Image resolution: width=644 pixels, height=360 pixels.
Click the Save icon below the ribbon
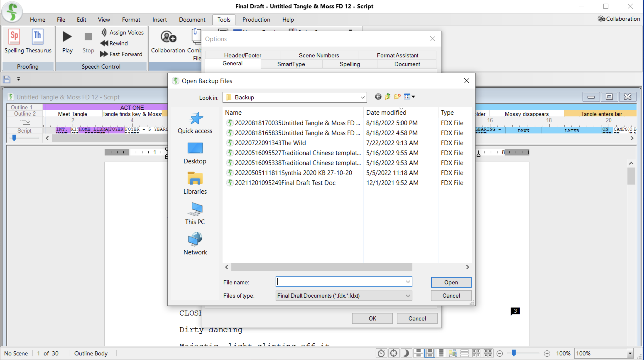[6, 79]
